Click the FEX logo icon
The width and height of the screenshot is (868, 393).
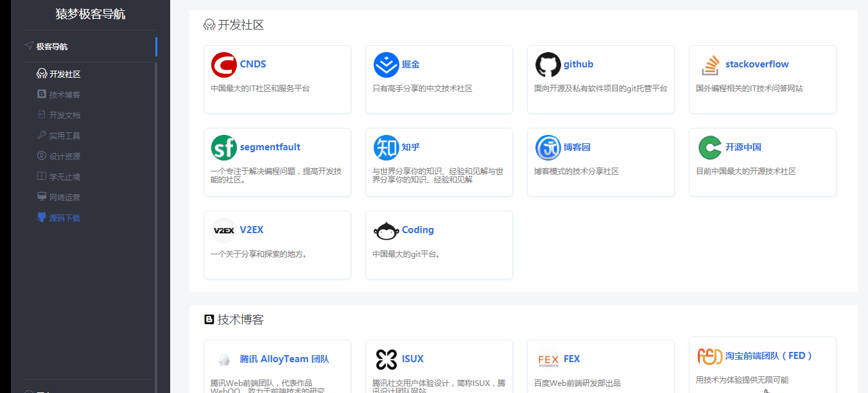point(548,360)
